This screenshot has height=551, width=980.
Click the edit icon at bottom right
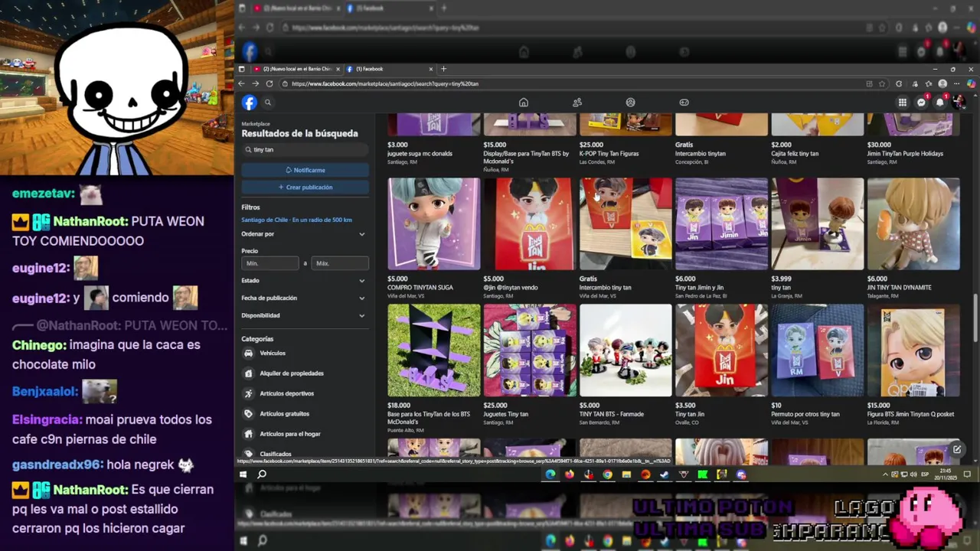[x=956, y=449]
